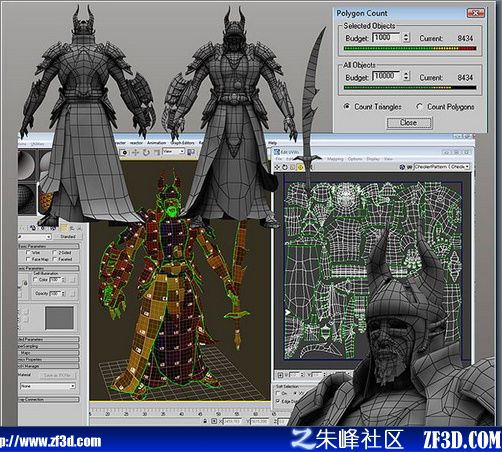The width and height of the screenshot is (502, 452).
Task: Open the View reference coordinate dropdown
Action: tap(173, 151)
